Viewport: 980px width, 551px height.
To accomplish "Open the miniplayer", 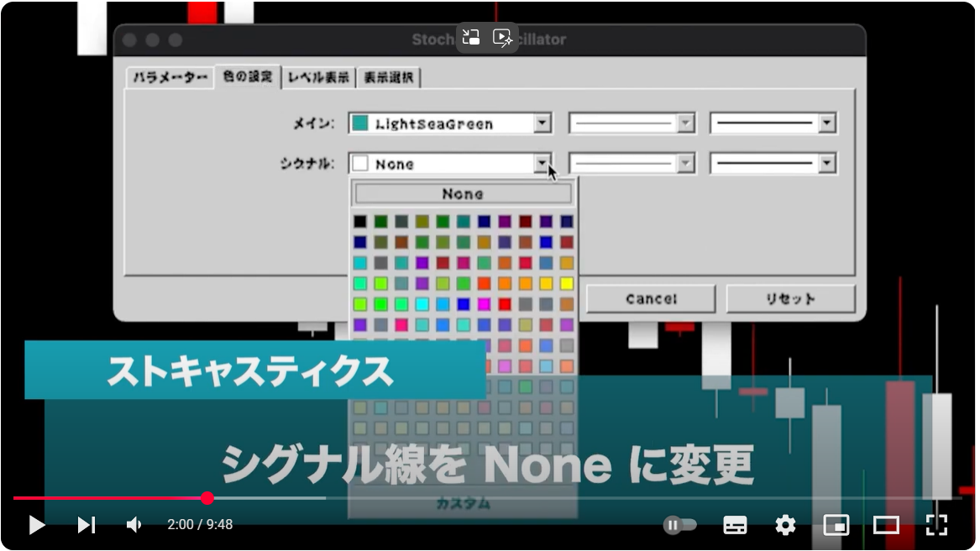I will 836,525.
